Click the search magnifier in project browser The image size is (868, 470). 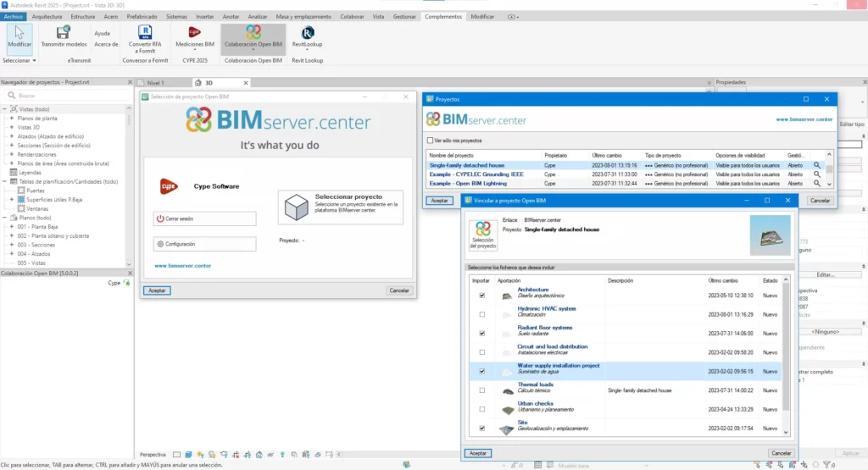coord(12,95)
